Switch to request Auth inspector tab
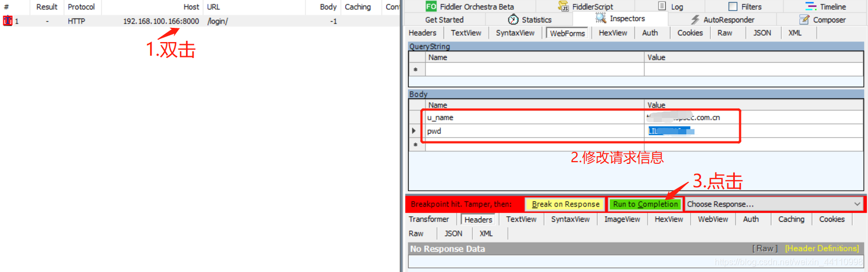The width and height of the screenshot is (868, 272). [x=650, y=33]
